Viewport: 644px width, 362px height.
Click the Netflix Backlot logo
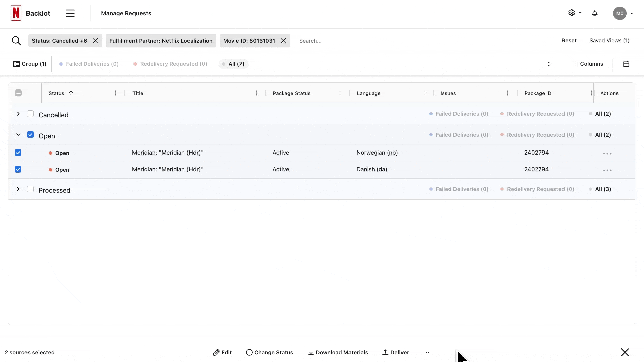pyautogui.click(x=16, y=13)
